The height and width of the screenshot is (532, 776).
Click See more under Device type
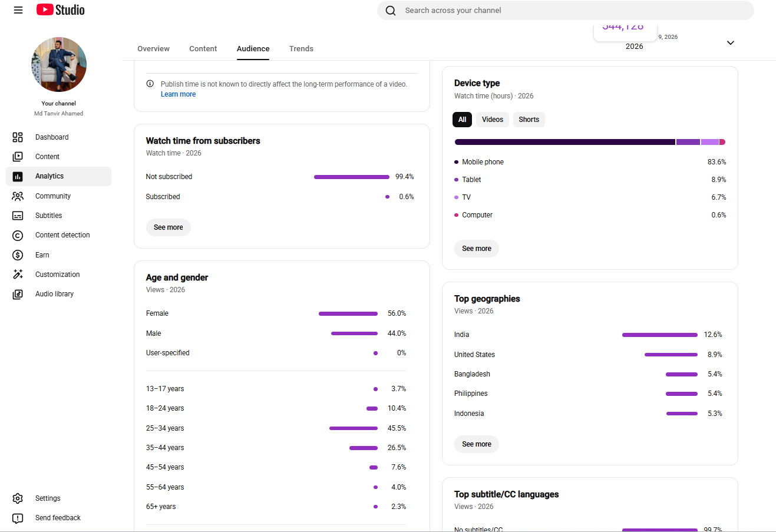[x=477, y=249]
